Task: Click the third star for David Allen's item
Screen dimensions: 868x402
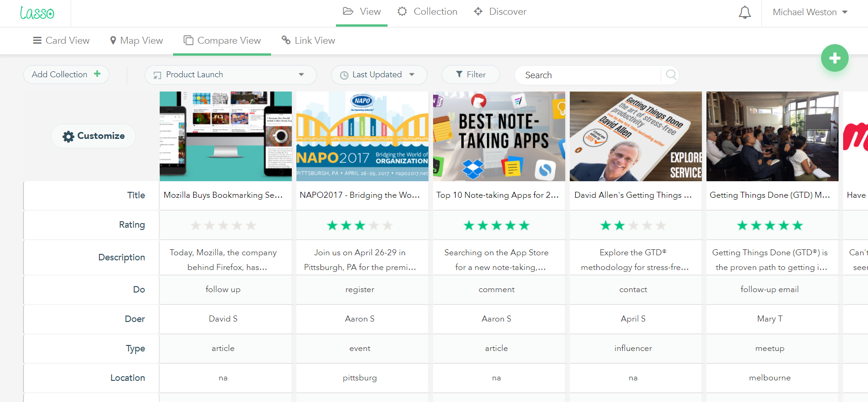Action: (633, 225)
